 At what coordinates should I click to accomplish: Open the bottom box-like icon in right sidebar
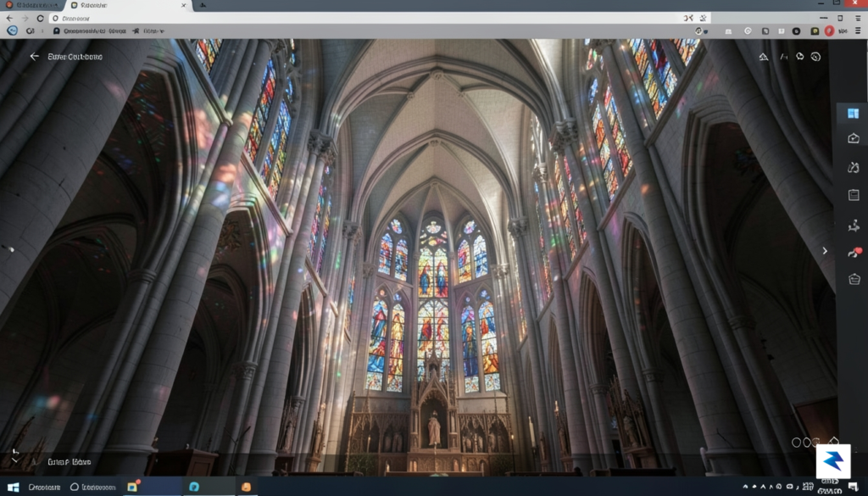coord(854,279)
